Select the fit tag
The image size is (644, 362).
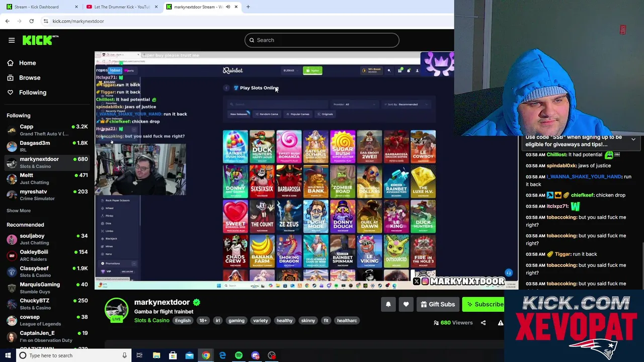(326, 321)
